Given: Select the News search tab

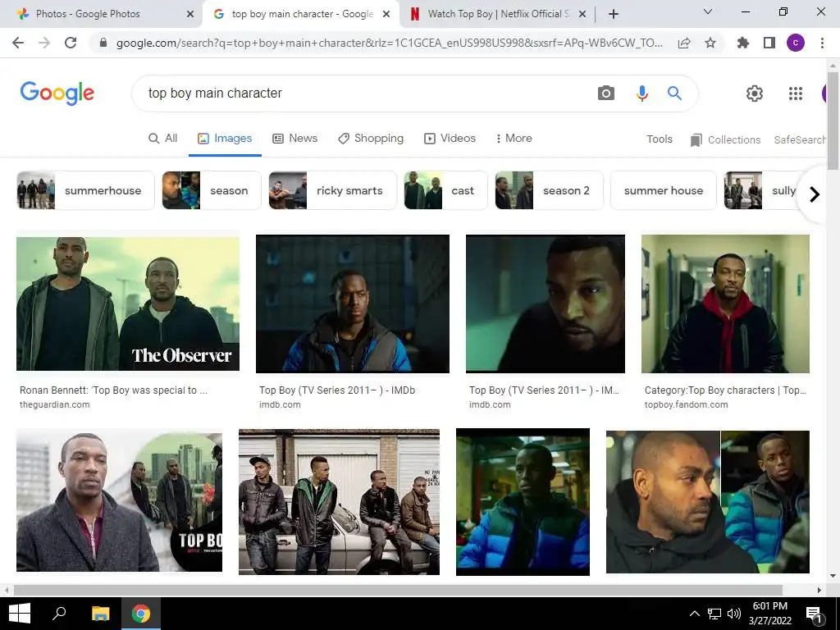Looking at the screenshot, I should [294, 138].
